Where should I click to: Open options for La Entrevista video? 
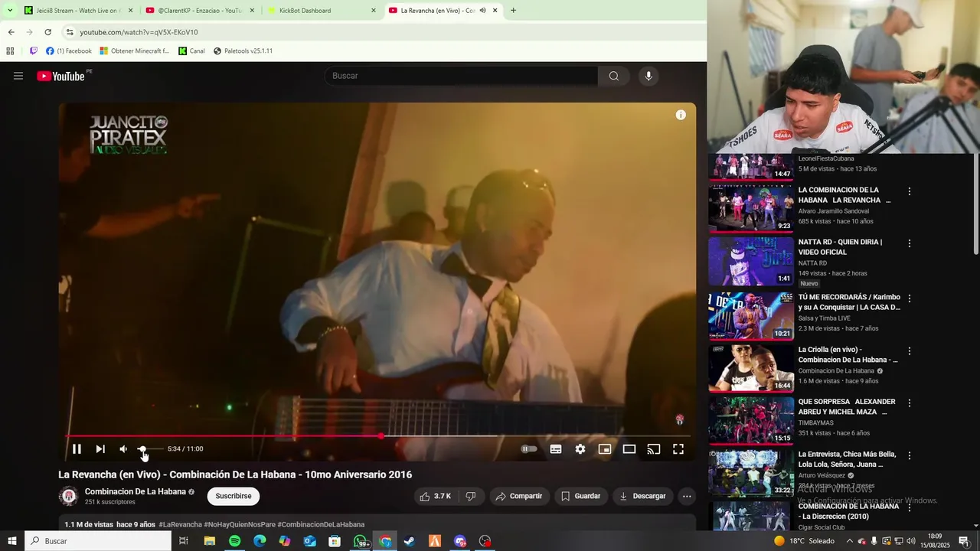coord(910,455)
